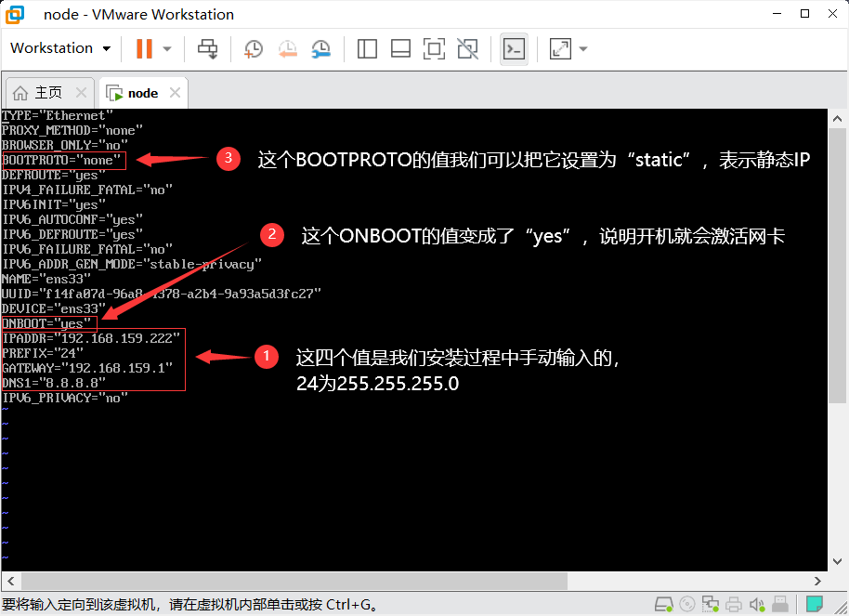Maximize the VMware Workstation window
The height and width of the screenshot is (616, 849).
tap(804, 14)
